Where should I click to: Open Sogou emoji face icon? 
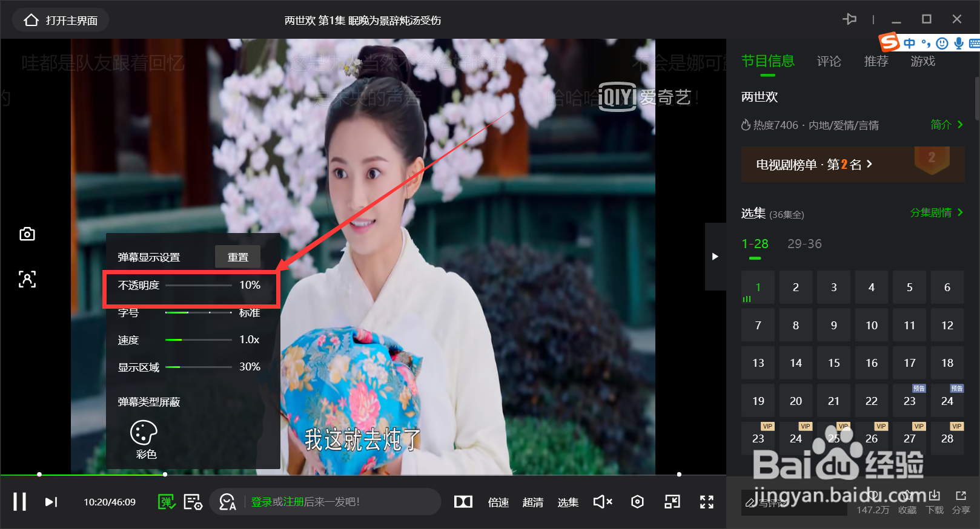tap(942, 43)
